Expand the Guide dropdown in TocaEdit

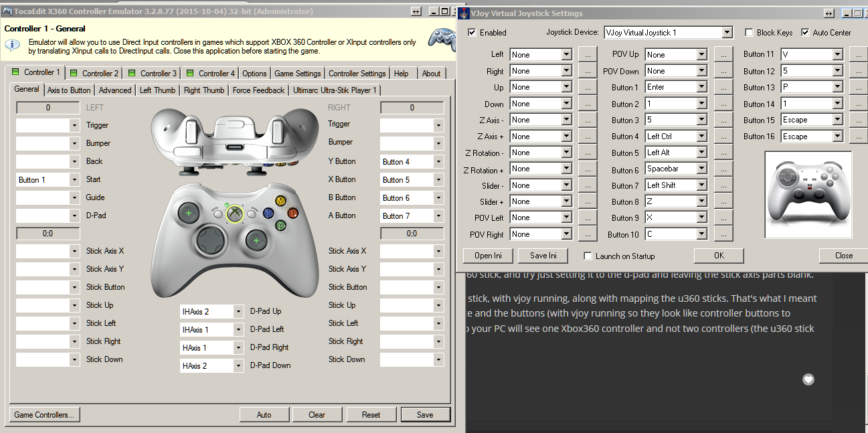(74, 197)
